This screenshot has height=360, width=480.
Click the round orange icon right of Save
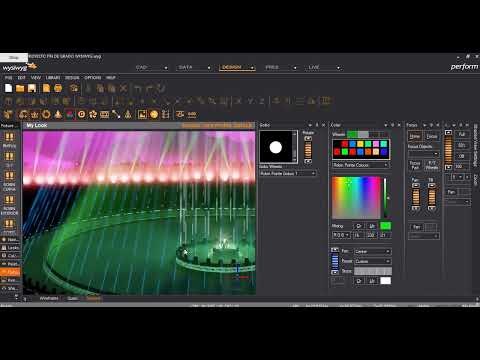pyautogui.click(x=58, y=88)
